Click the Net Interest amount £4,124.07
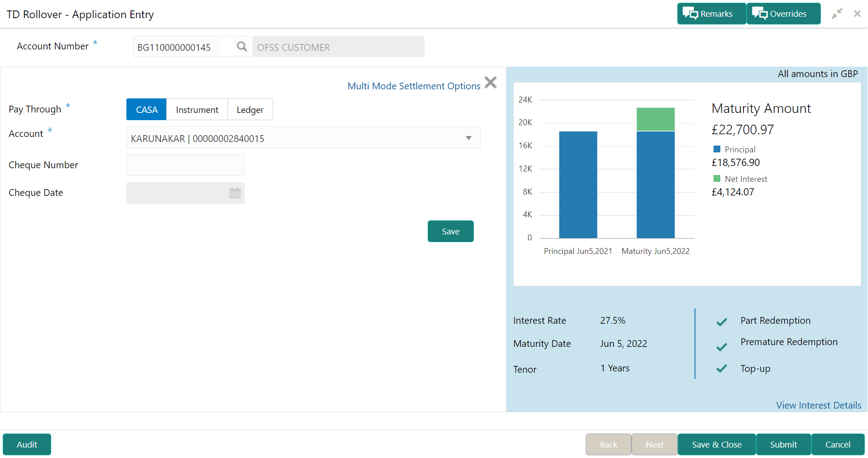 click(733, 192)
